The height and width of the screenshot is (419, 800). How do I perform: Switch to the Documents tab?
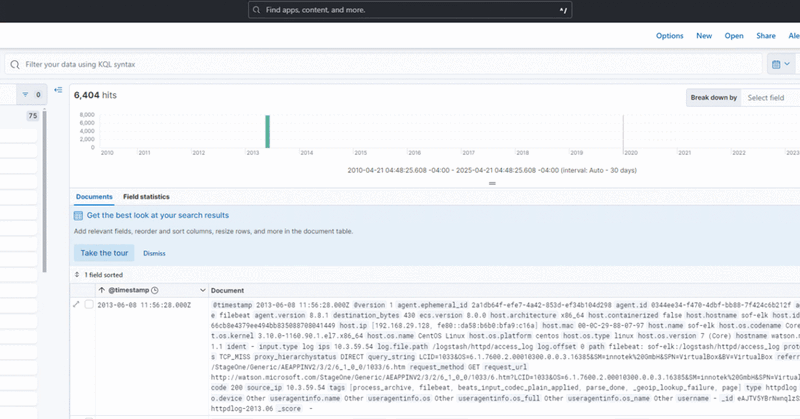tap(94, 196)
